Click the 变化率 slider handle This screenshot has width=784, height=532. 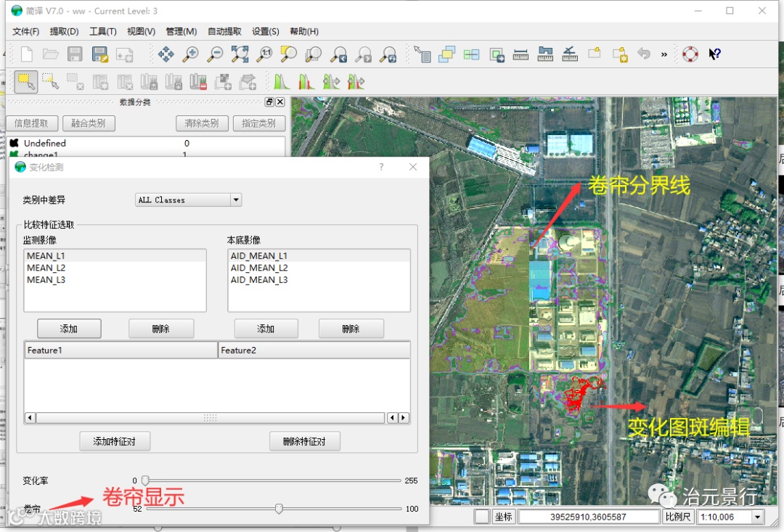[145, 480]
